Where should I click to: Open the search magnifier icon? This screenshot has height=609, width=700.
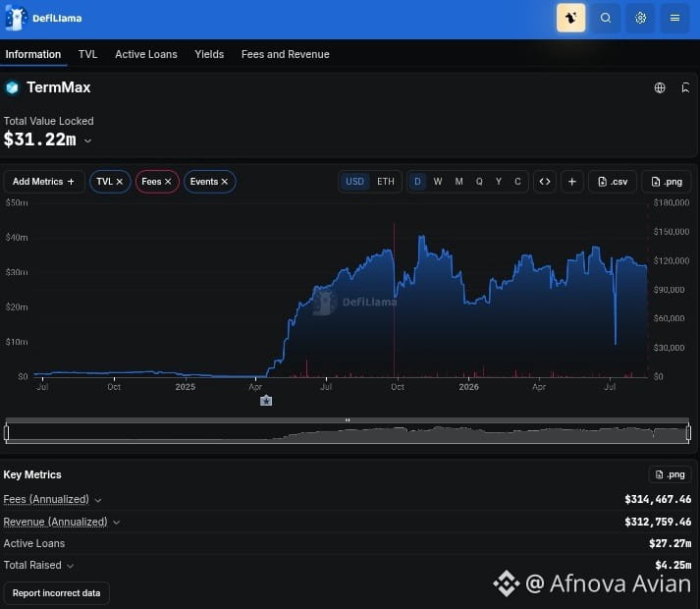(606, 18)
